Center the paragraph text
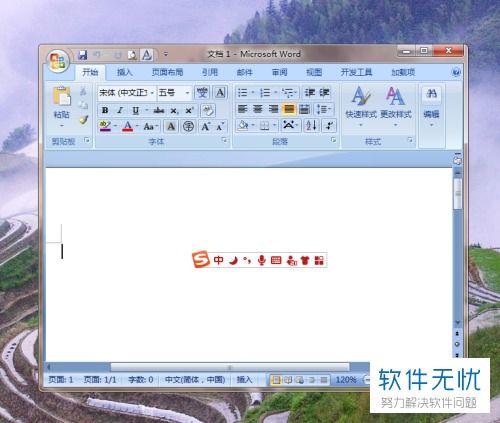Viewport: 500px width, 423px height. (x=258, y=109)
